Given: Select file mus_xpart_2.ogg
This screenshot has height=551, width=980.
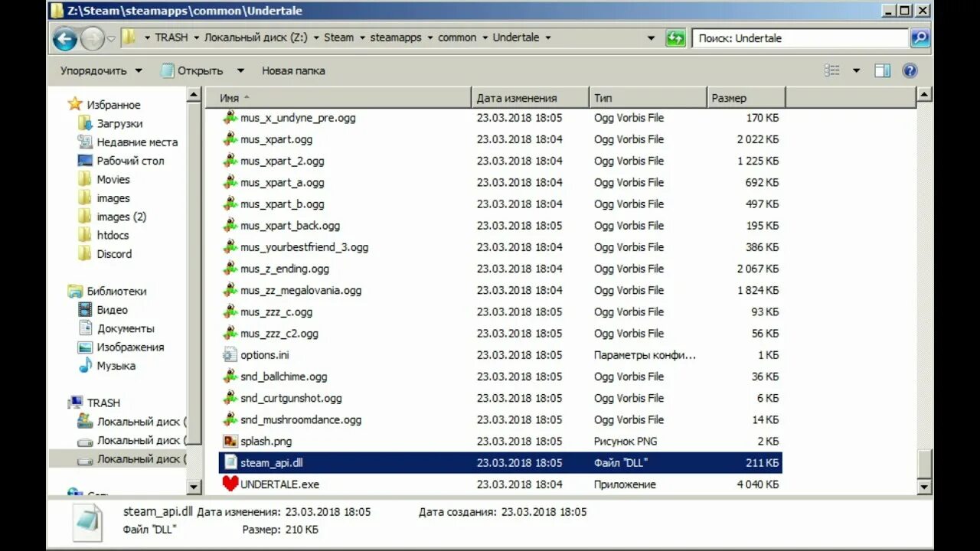Looking at the screenshot, I should click(283, 161).
